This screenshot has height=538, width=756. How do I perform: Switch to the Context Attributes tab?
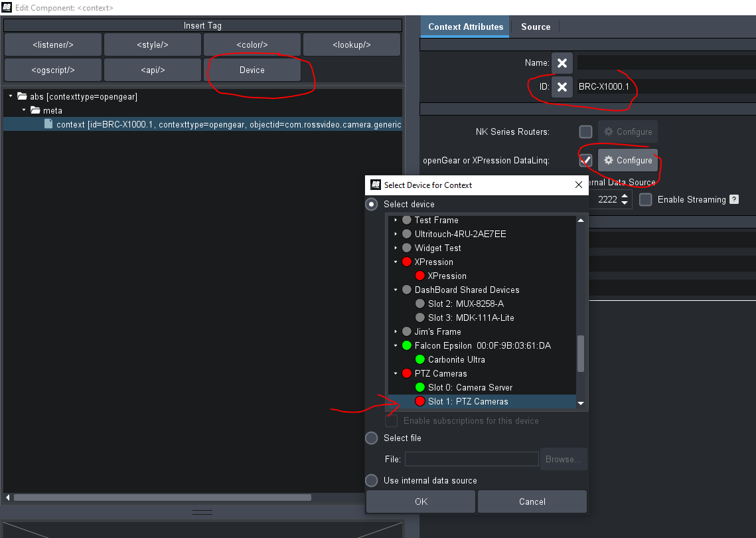pyautogui.click(x=465, y=27)
